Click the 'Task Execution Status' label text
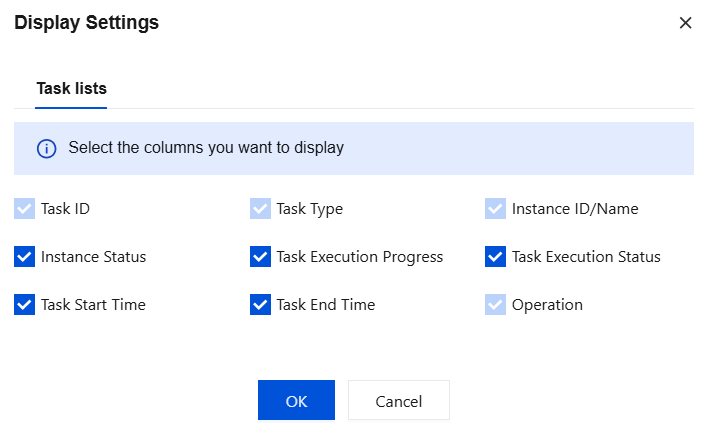 (x=586, y=257)
